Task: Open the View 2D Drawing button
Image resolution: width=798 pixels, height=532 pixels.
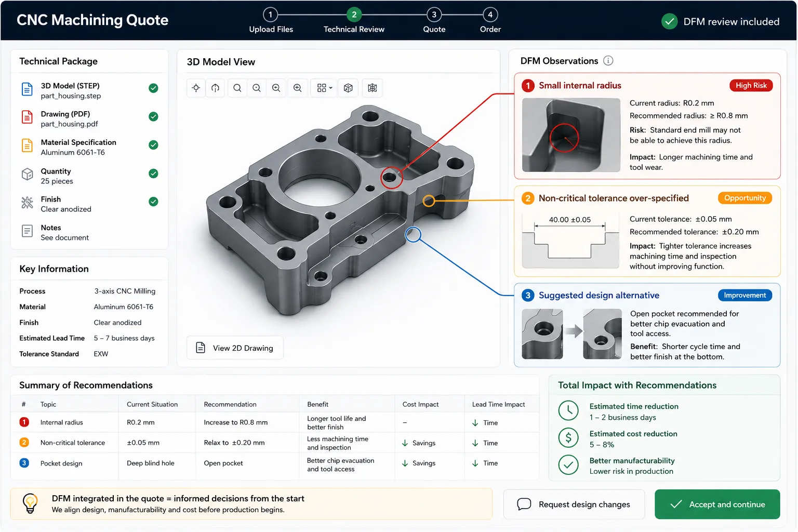Action: (x=235, y=348)
